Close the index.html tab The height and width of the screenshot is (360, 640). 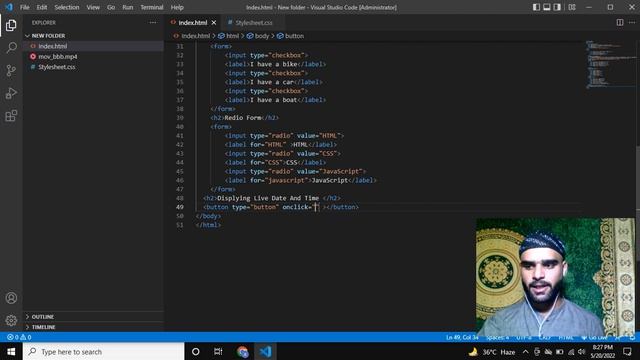coord(213,22)
